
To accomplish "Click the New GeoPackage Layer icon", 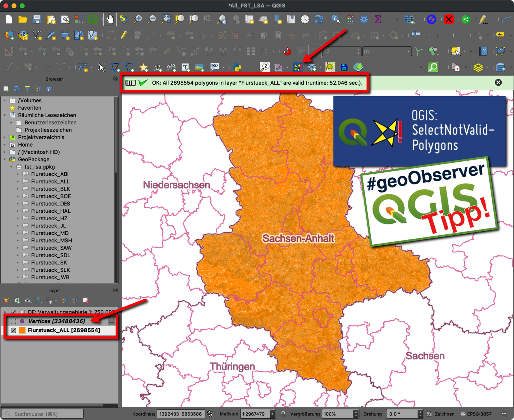I will [x=23, y=35].
